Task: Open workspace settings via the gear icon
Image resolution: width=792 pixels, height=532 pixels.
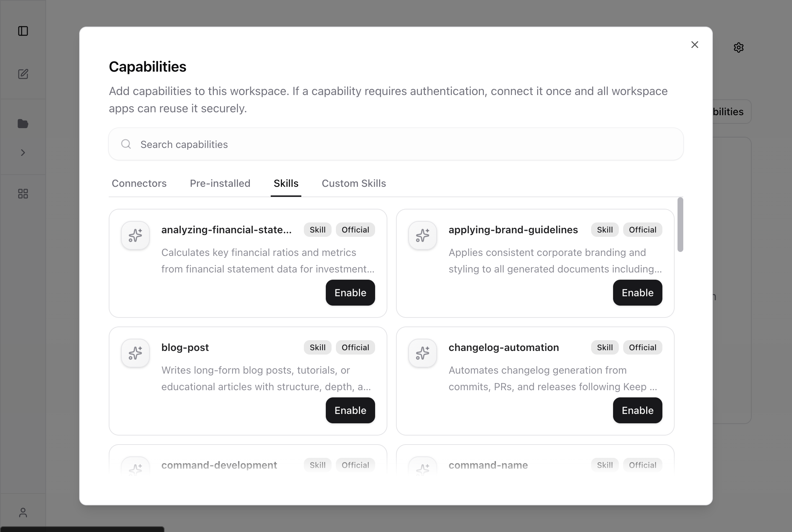Action: [x=739, y=47]
